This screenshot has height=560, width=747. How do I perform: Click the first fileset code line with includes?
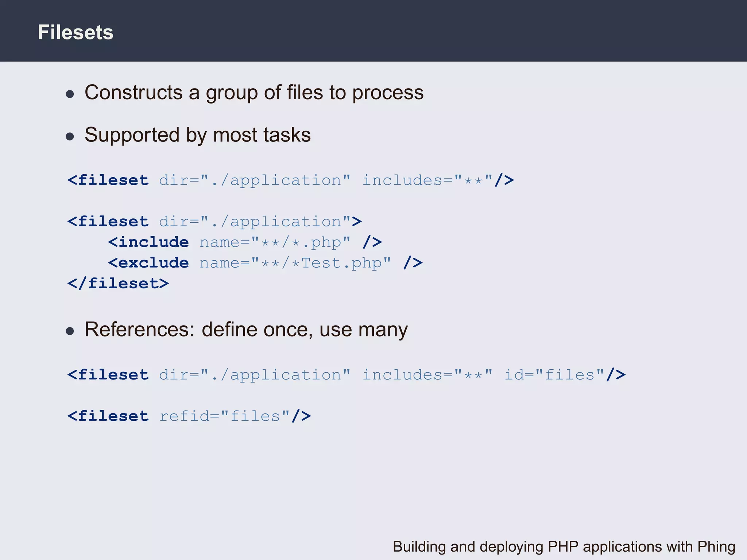pyautogui.click(x=290, y=180)
